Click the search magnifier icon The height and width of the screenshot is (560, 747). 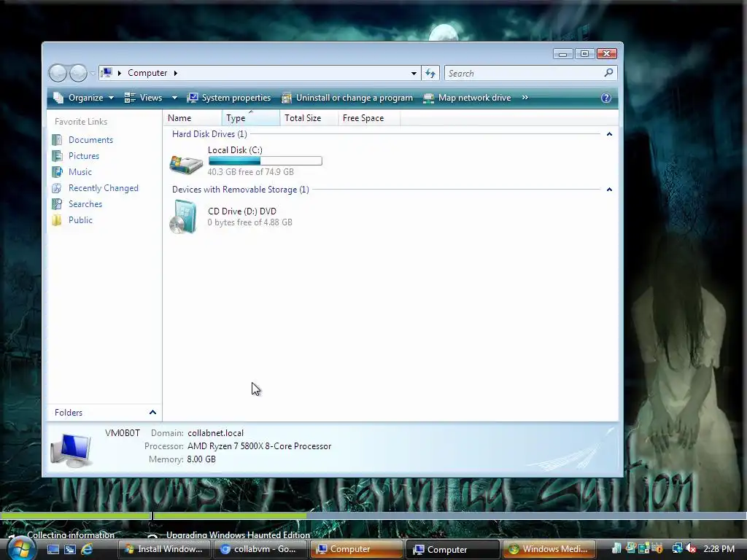[608, 73]
